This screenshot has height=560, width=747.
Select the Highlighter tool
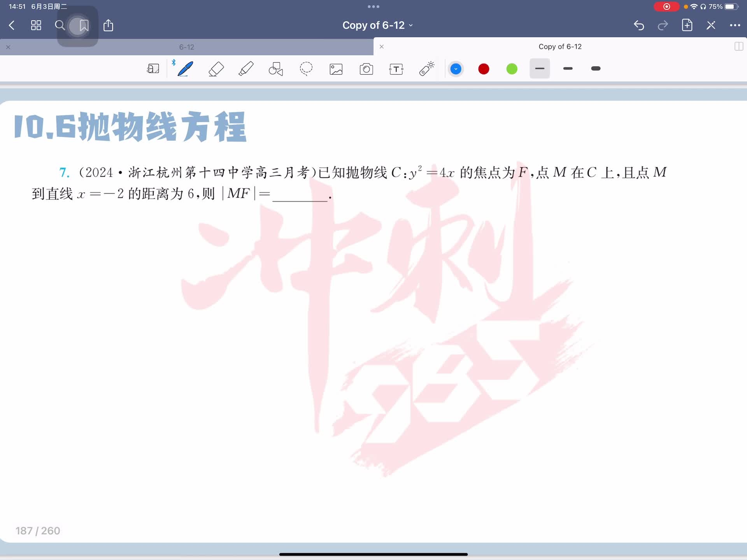pyautogui.click(x=246, y=69)
